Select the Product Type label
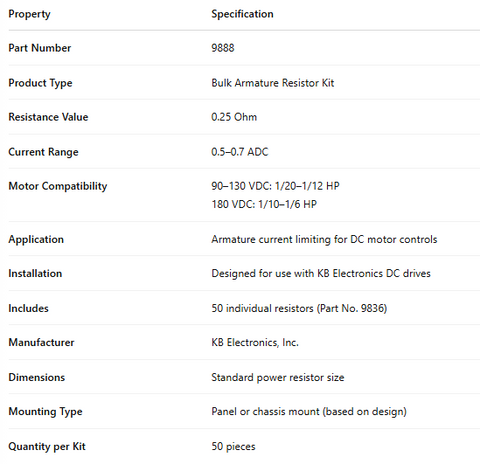Image resolution: width=480 pixels, height=464 pixels. [40, 83]
